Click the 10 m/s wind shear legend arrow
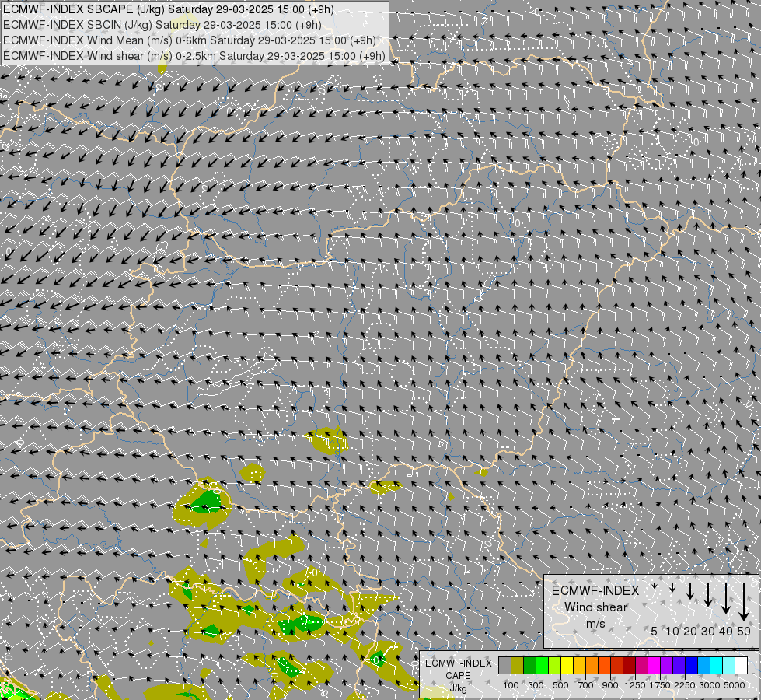Screen dimensions: 761x700 coord(672,587)
